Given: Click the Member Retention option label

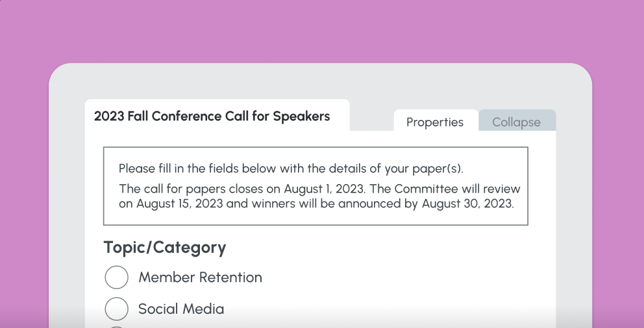Looking at the screenshot, I should pyautogui.click(x=200, y=277).
